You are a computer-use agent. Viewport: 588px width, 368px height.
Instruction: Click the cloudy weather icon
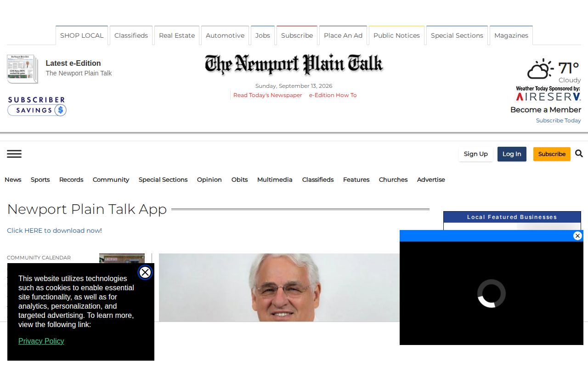[540, 69]
